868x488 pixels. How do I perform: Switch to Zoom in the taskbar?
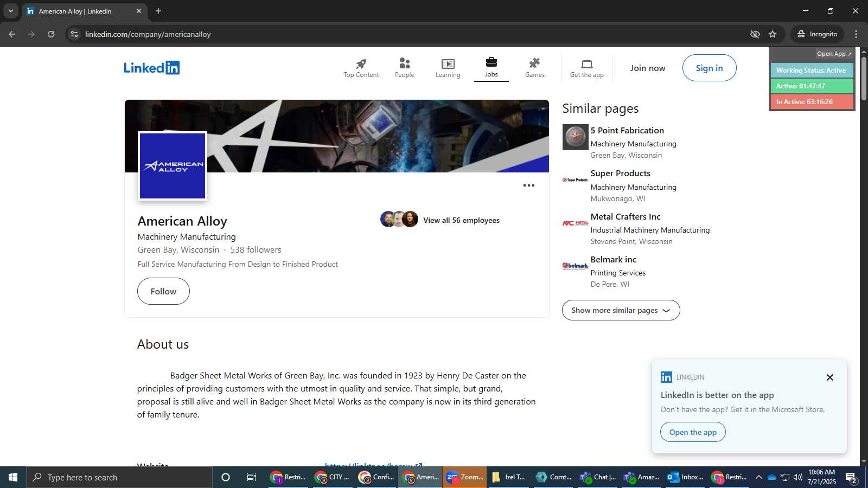(464, 477)
